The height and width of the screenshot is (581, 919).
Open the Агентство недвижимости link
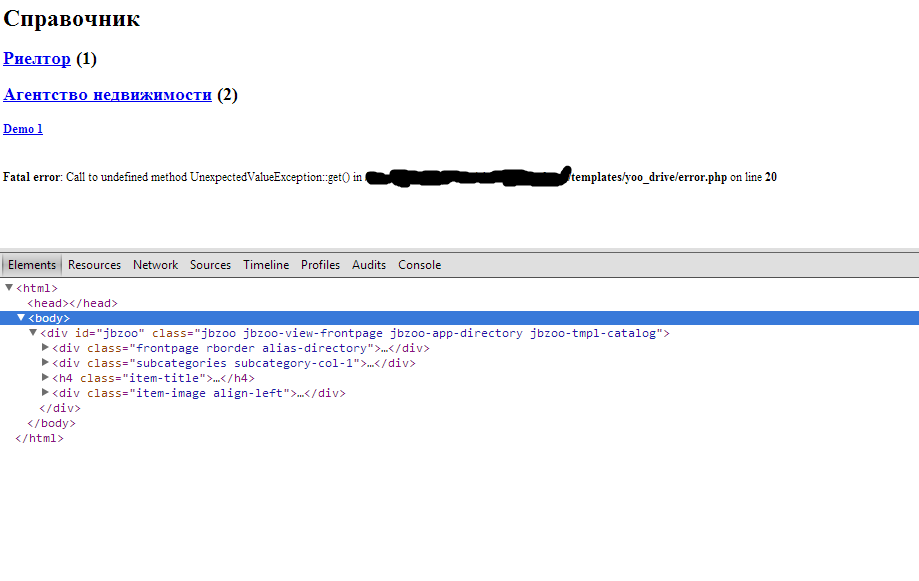pyautogui.click(x=107, y=95)
